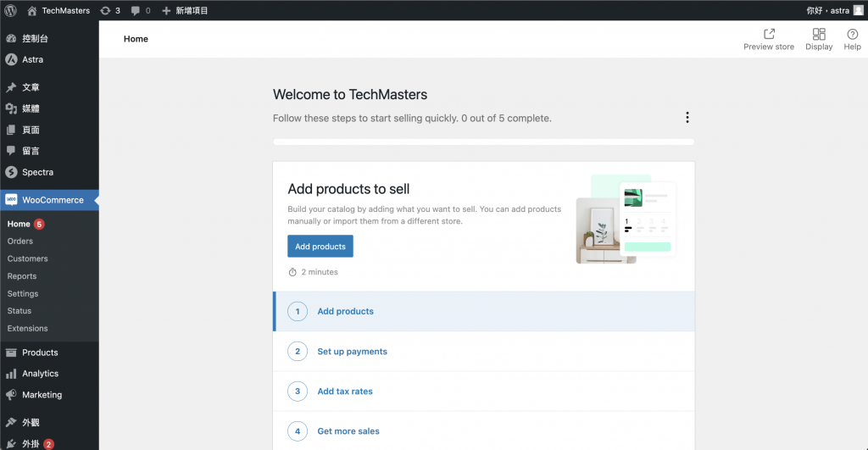Click the Analytics menu label
This screenshot has width=868, height=450.
tap(41, 374)
